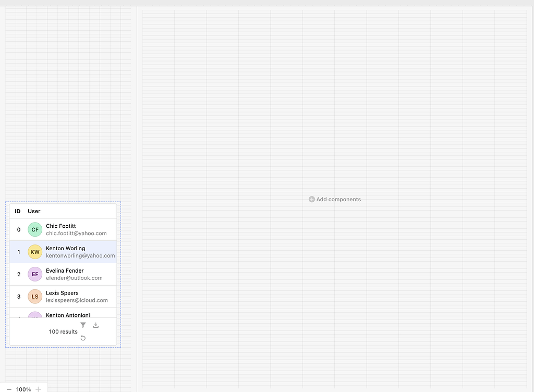Sort by the ID column header
The height and width of the screenshot is (392, 534).
click(x=18, y=211)
